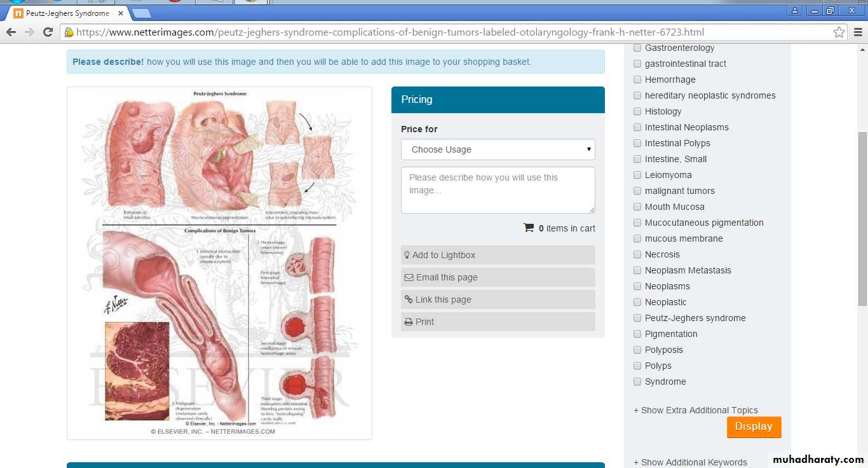Expand Show Additional Keywords
The height and width of the screenshot is (468, 868).
pyautogui.click(x=690, y=462)
